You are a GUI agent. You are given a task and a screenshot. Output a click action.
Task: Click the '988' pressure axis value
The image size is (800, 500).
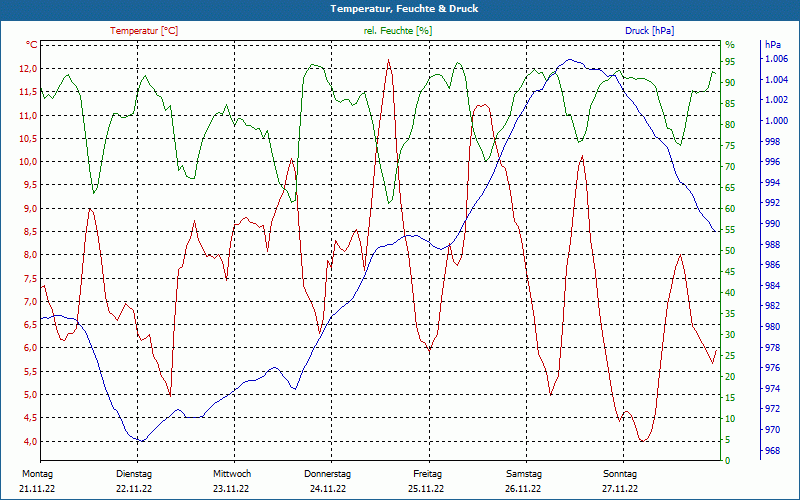pos(773,244)
